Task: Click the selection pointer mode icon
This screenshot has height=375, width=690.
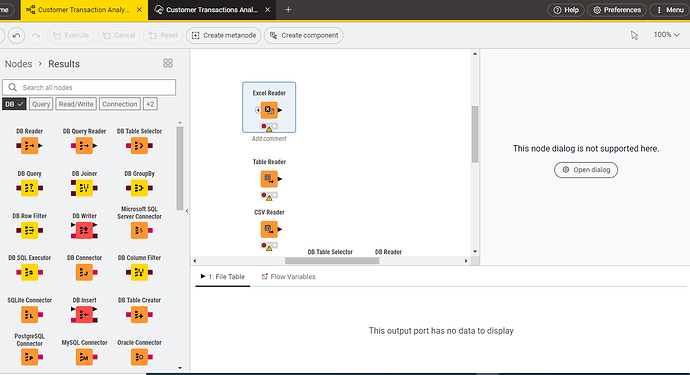Action: coord(634,35)
